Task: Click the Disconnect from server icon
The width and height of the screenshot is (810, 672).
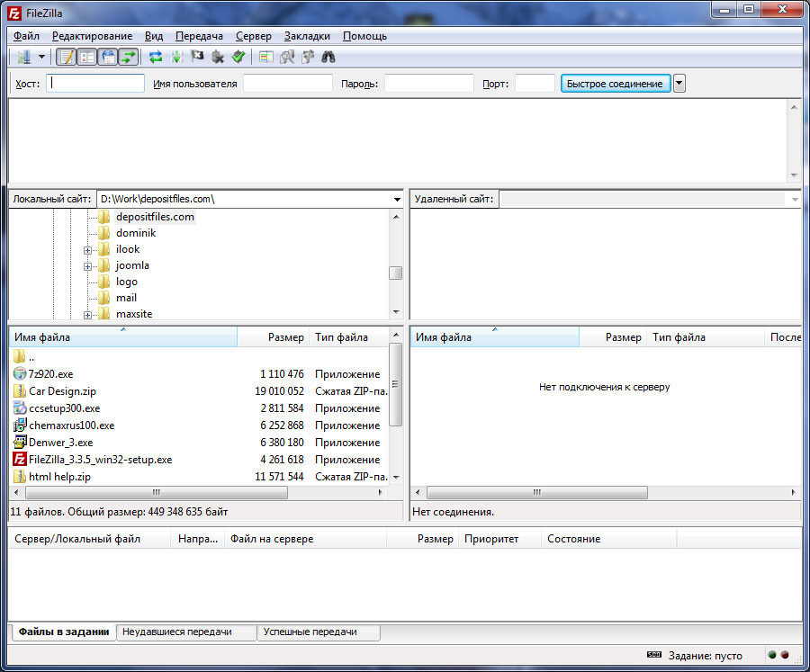Action: point(218,57)
